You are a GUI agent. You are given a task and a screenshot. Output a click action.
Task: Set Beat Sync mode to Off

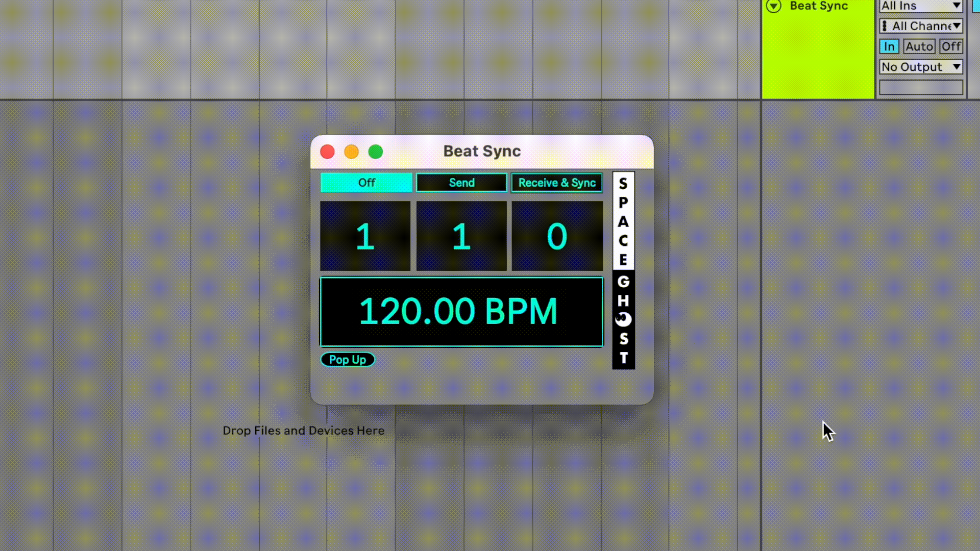[366, 183]
